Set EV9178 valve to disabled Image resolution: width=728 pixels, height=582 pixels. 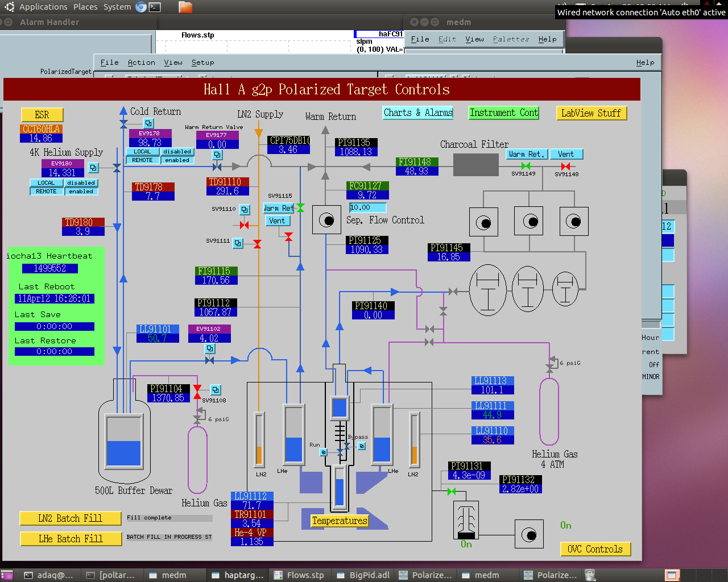177,152
